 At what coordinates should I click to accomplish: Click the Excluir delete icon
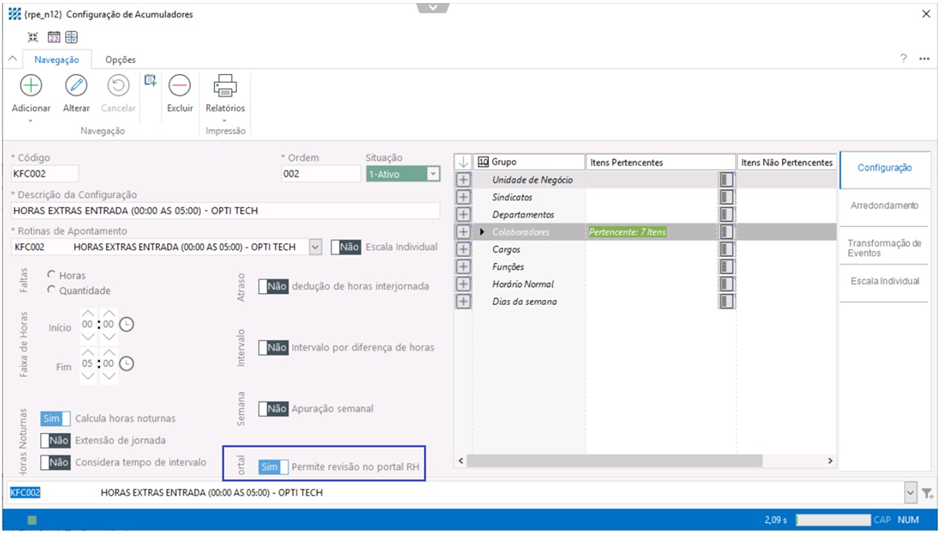pyautogui.click(x=180, y=86)
